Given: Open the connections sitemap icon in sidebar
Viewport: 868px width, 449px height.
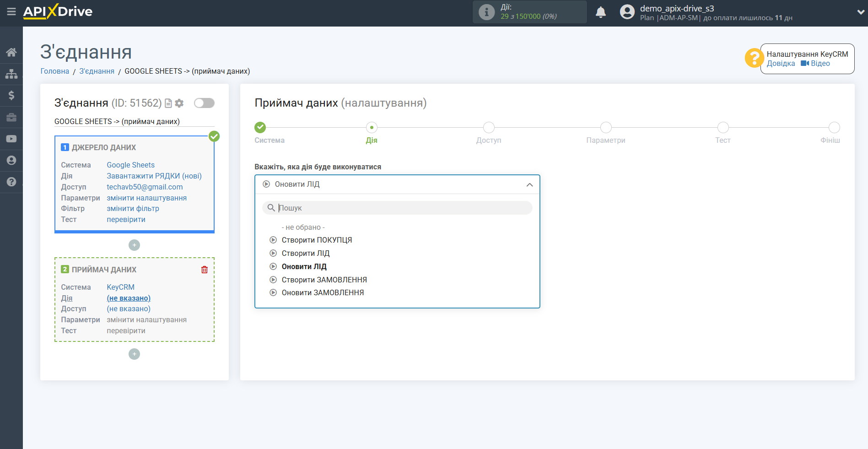Looking at the screenshot, I should point(11,74).
